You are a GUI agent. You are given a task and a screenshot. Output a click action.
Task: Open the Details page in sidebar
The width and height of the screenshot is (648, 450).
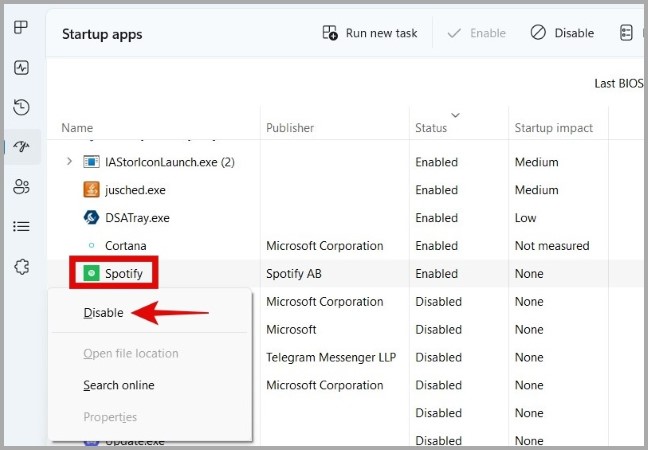[21, 226]
